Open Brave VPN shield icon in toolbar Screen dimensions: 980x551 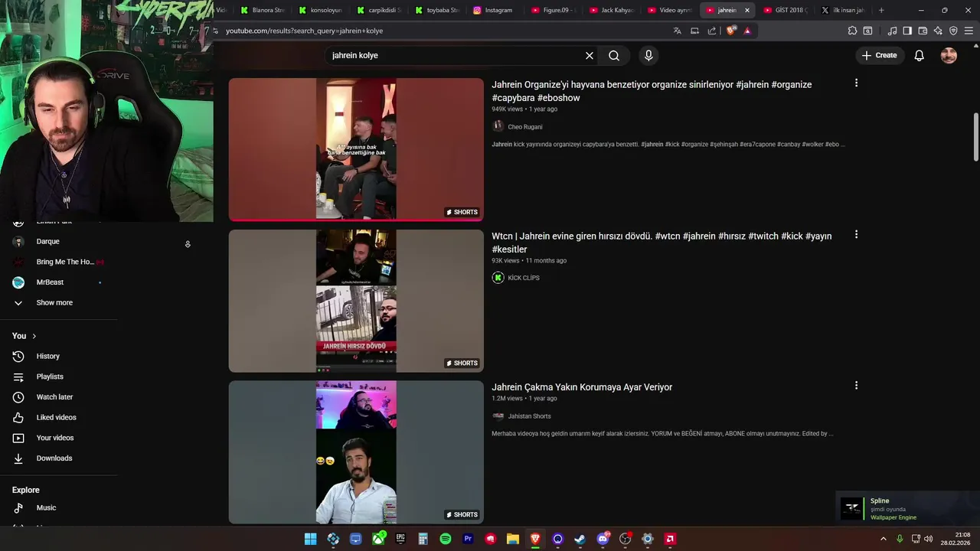point(953,31)
